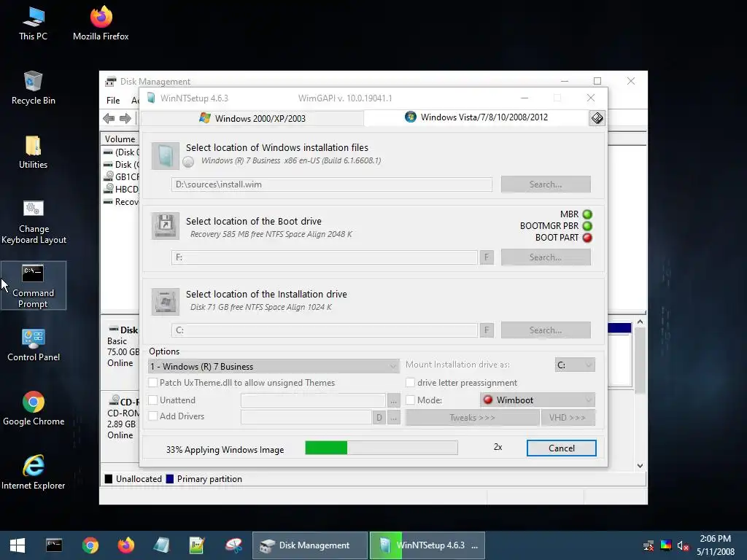Open the Wimboot mode dropdown

click(x=538, y=400)
